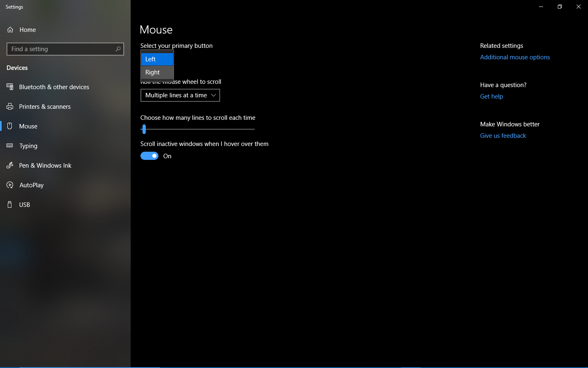Click the Bluetooth & other devices icon

click(10, 87)
